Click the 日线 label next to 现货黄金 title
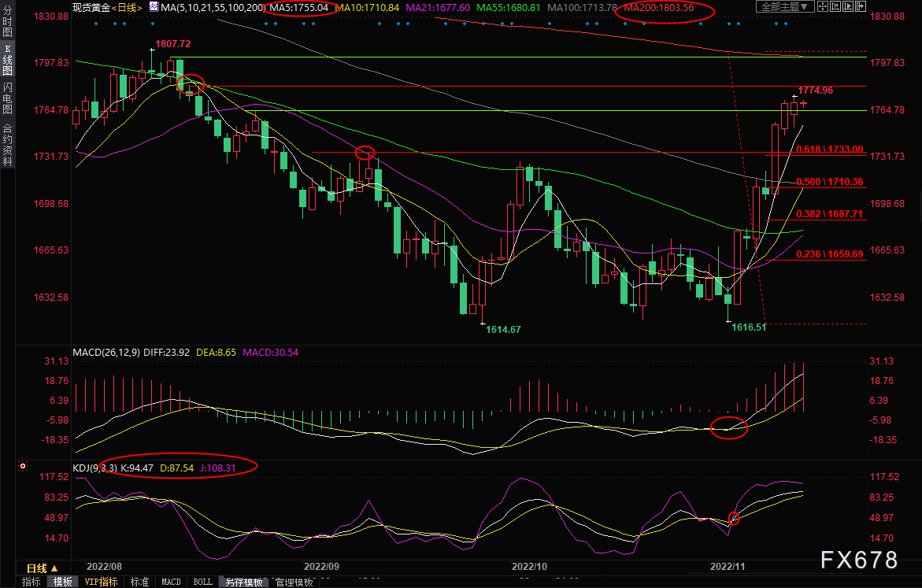Viewport: 922px width, 588px height. [x=127, y=7]
